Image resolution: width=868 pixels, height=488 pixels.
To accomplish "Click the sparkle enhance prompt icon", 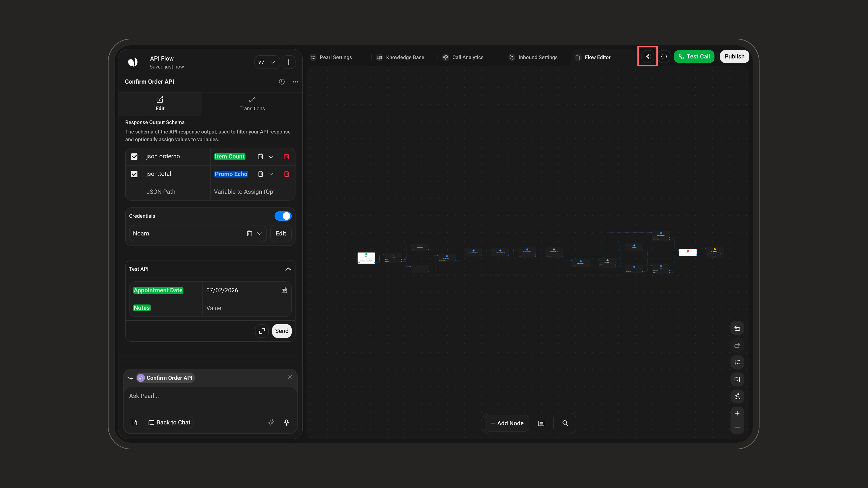I will point(271,423).
